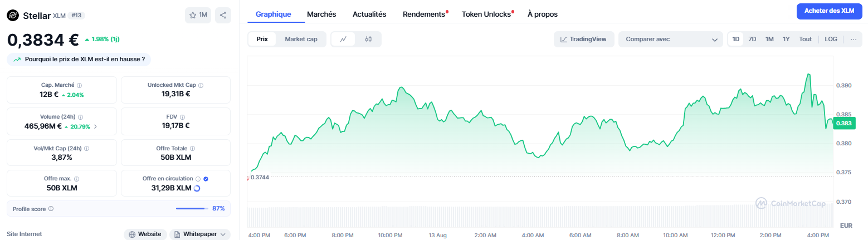Click the document icon on Whitepaper button

coord(177,234)
